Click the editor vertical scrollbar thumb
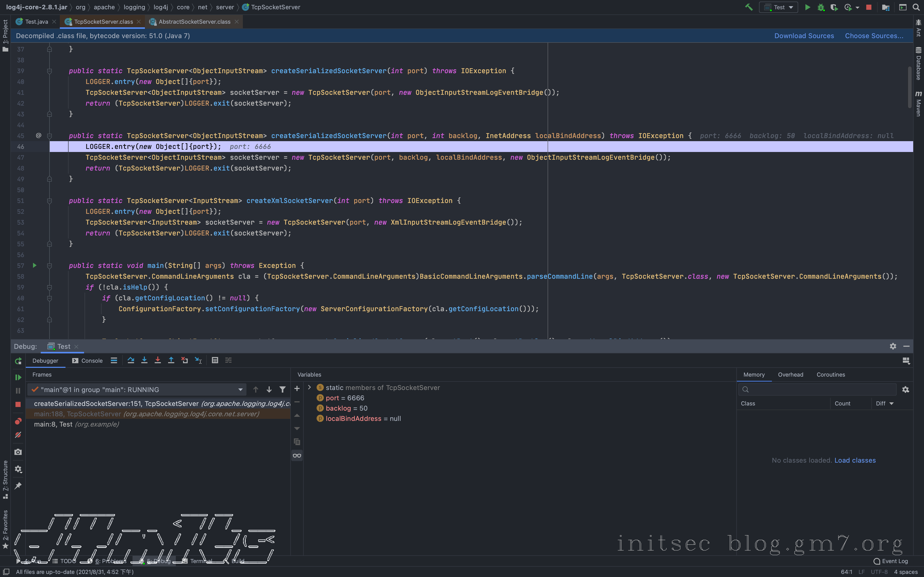The height and width of the screenshot is (577, 924). [910, 87]
